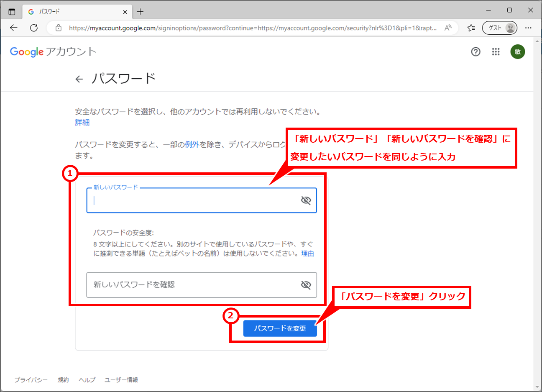Open the プライバシー footer link
The width and height of the screenshot is (542, 392).
[x=31, y=380]
